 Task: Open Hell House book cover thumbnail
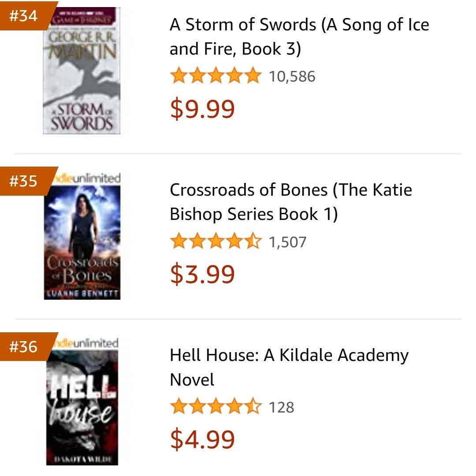[82, 407]
